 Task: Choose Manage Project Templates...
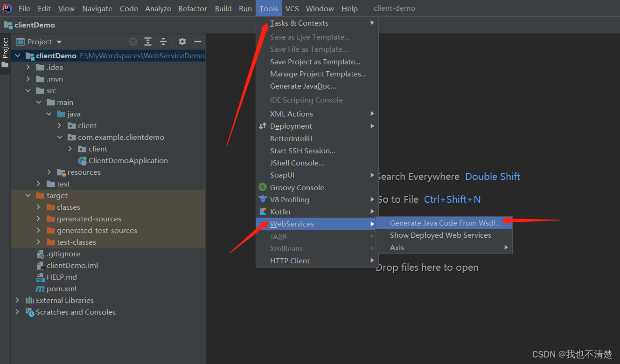tap(317, 74)
